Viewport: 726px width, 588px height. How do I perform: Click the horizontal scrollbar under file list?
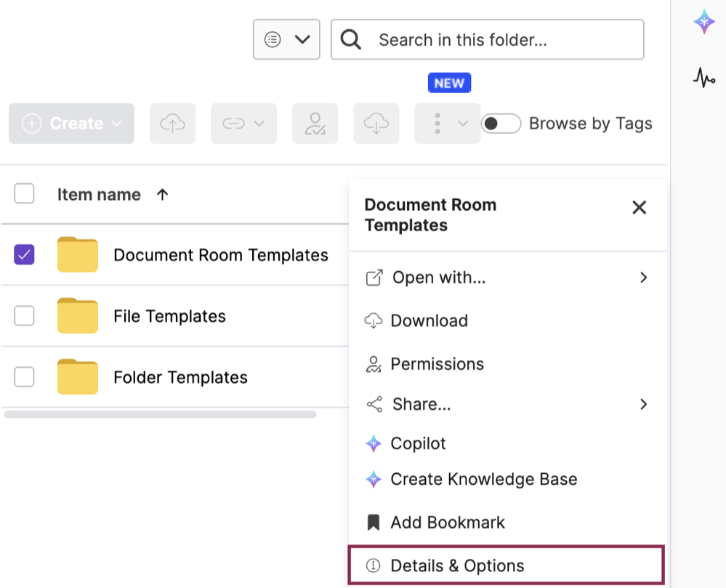pos(160,414)
